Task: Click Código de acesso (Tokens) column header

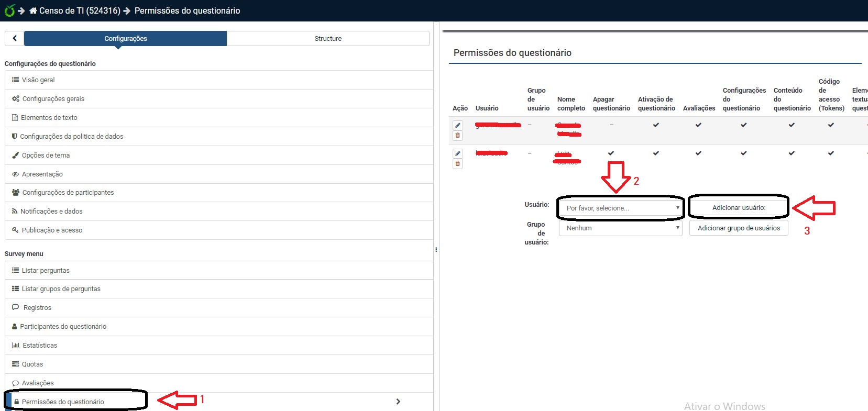Action: click(x=831, y=95)
